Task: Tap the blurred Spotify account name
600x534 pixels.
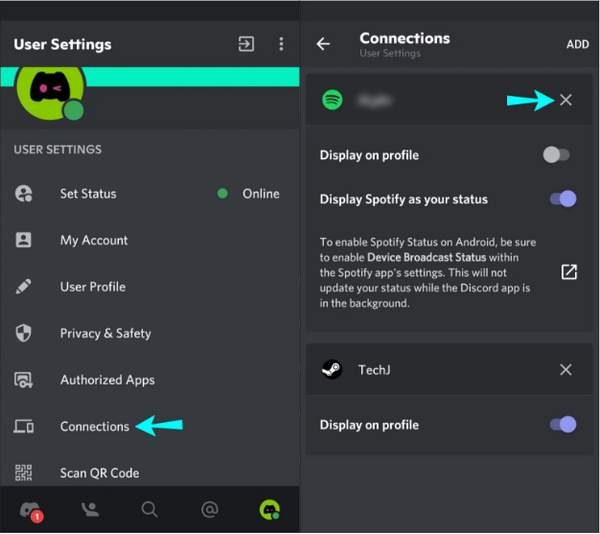Action: [x=374, y=100]
